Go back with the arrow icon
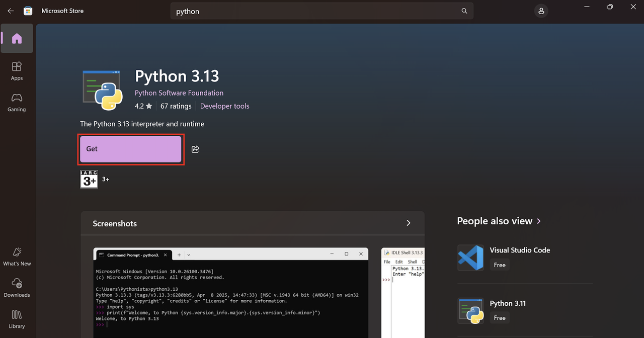 [11, 11]
